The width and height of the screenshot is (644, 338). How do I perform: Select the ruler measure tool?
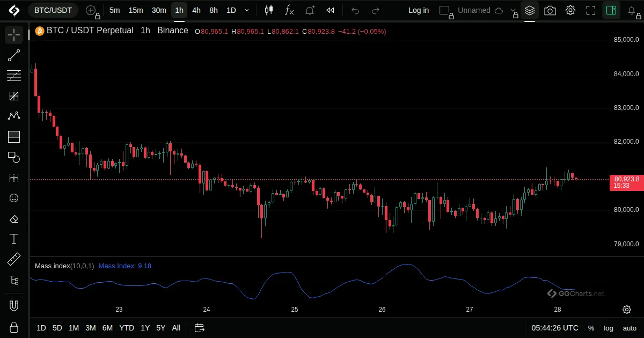click(x=14, y=259)
